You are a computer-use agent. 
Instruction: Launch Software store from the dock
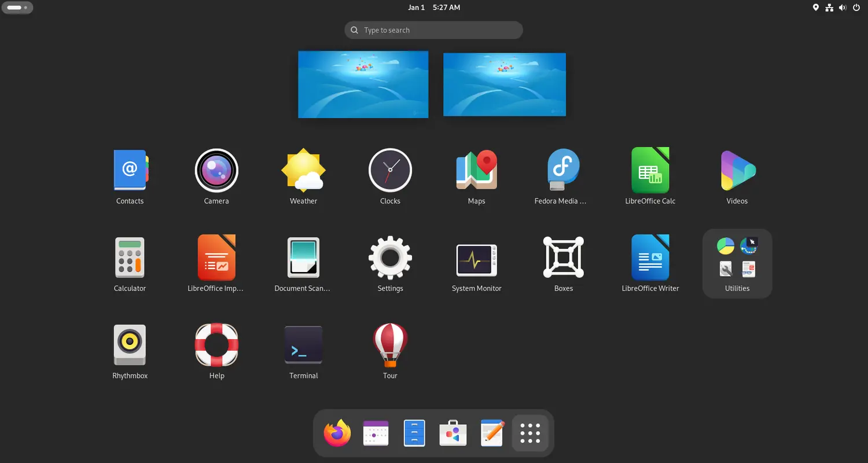point(453,433)
